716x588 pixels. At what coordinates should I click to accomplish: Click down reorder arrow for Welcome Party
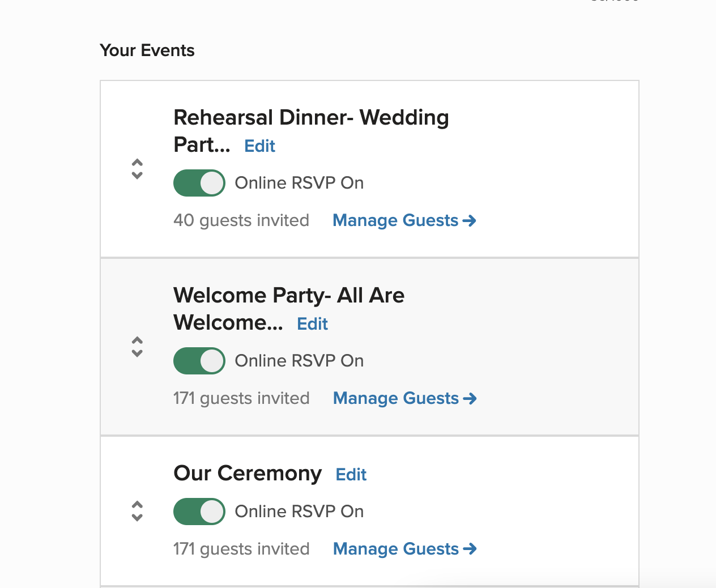[x=137, y=353]
